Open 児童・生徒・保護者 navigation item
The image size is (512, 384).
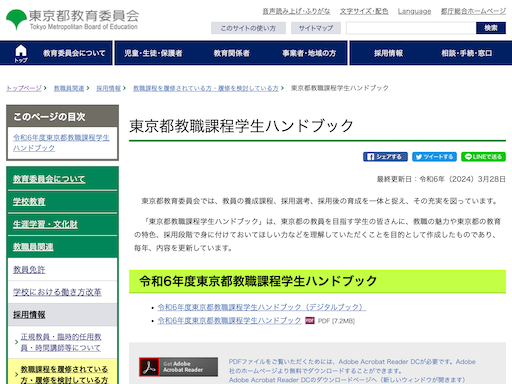pos(153,53)
